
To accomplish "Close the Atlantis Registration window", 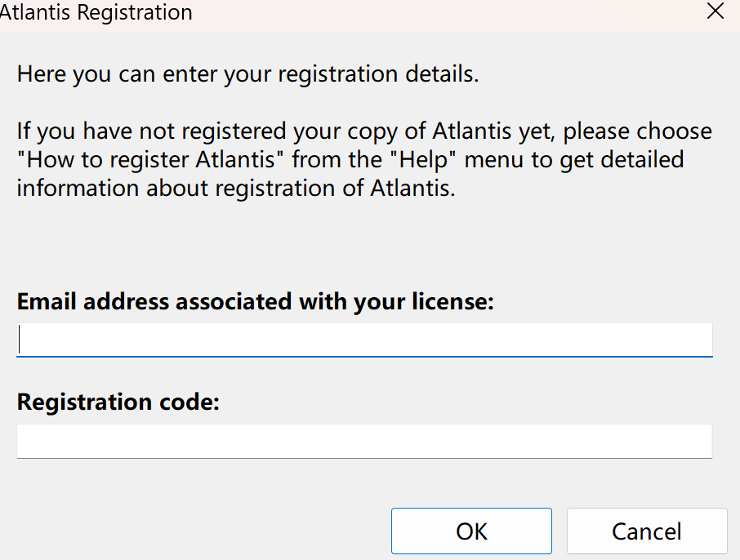I will [715, 11].
